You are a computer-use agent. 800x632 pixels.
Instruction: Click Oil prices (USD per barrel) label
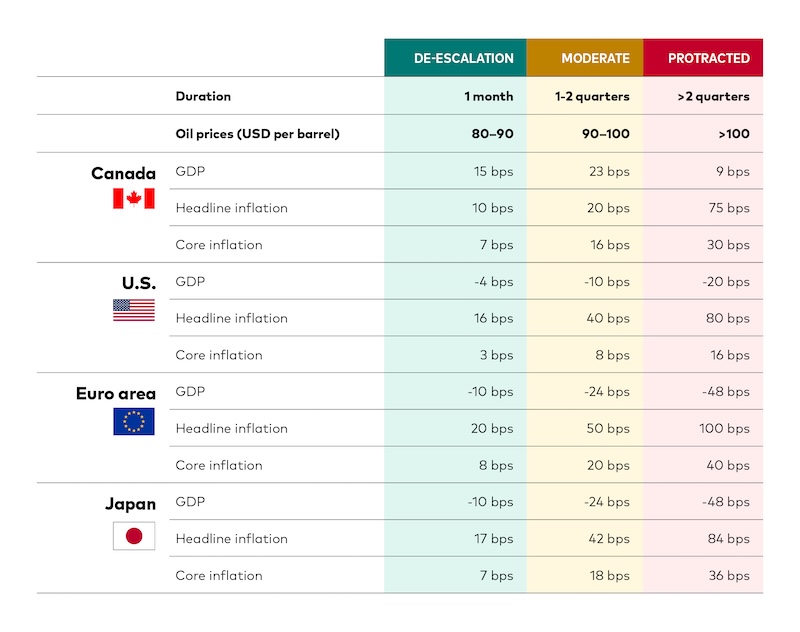click(x=257, y=134)
